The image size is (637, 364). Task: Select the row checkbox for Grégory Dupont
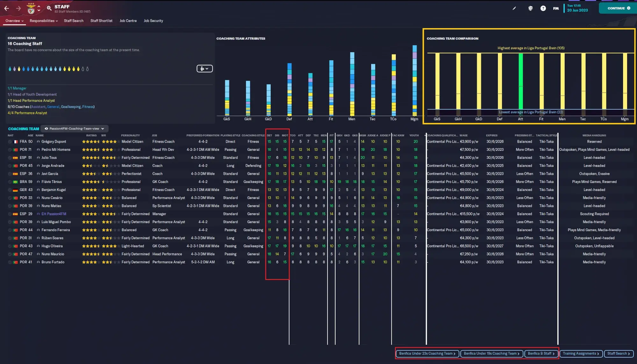(10, 142)
